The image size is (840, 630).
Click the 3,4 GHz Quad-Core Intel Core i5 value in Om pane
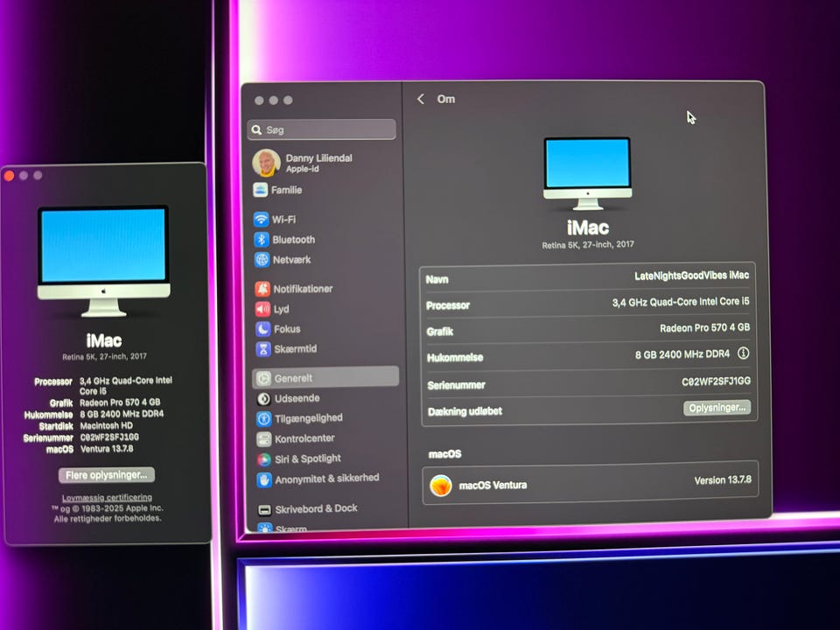click(x=681, y=302)
